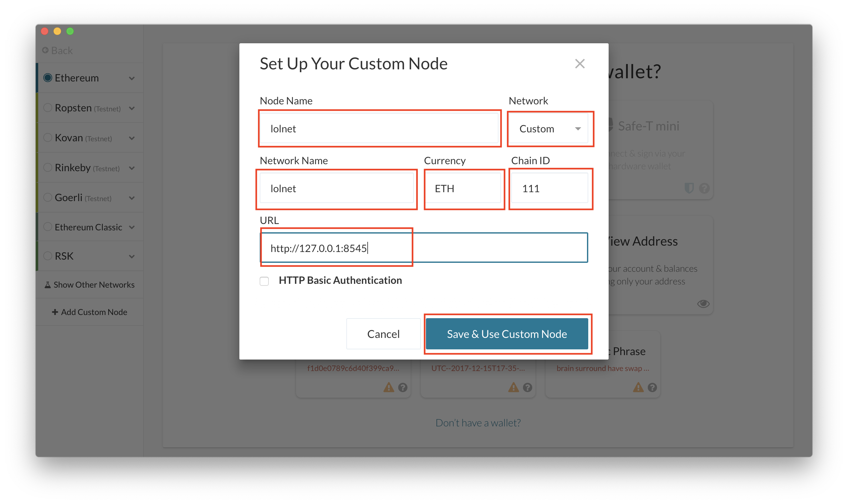Click help icon under keystore file card
Image resolution: width=848 pixels, height=504 pixels.
pos(527,387)
